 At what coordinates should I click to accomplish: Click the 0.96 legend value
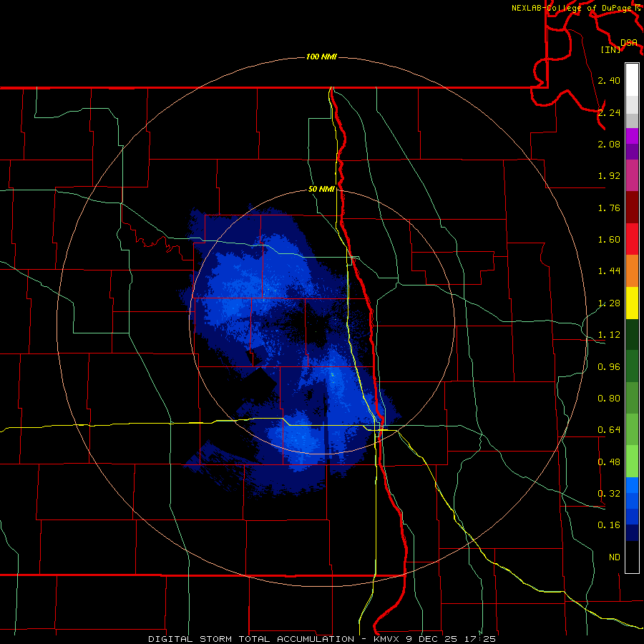click(609, 367)
